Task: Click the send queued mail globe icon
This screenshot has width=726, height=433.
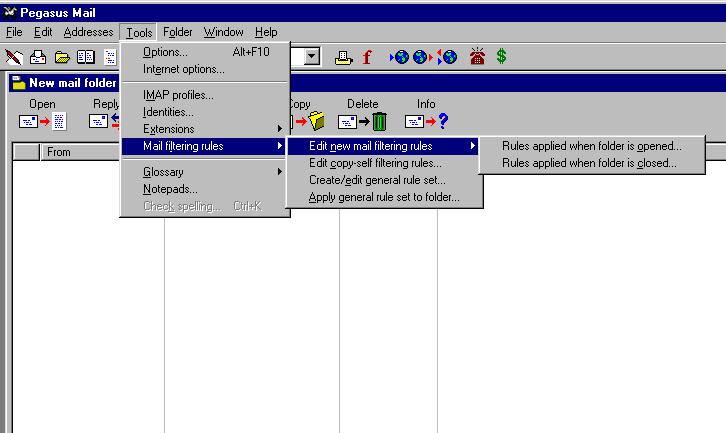Action: pos(422,57)
